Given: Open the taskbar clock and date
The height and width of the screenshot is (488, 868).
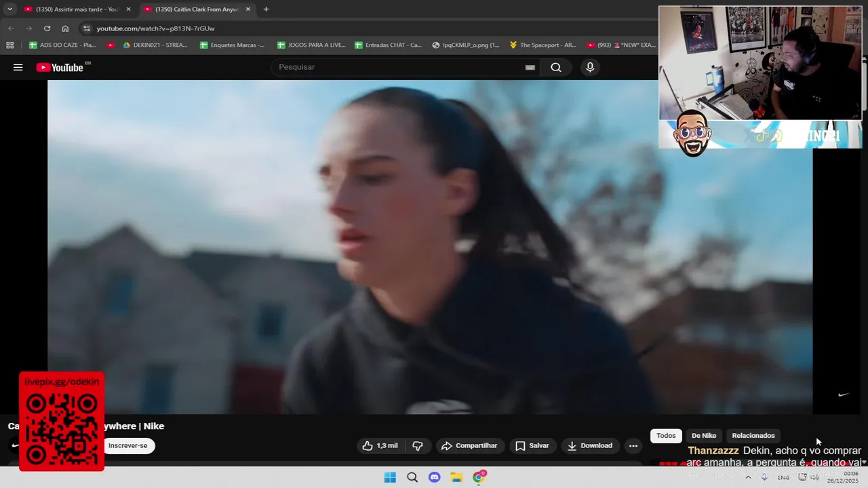Looking at the screenshot, I should pyautogui.click(x=844, y=477).
